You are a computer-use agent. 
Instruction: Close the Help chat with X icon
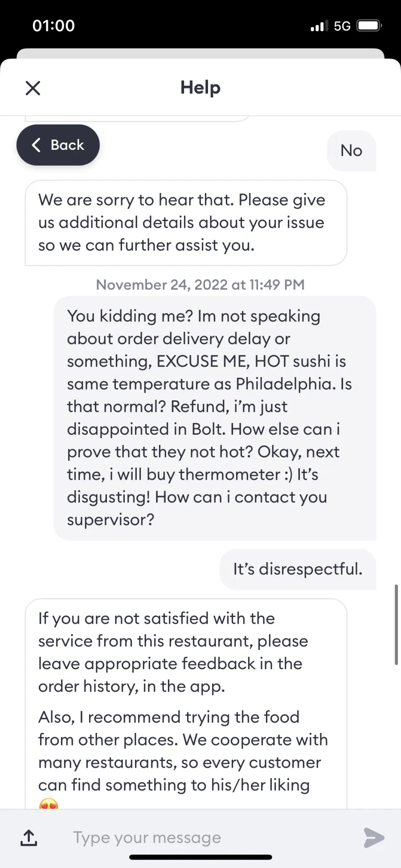(33, 88)
